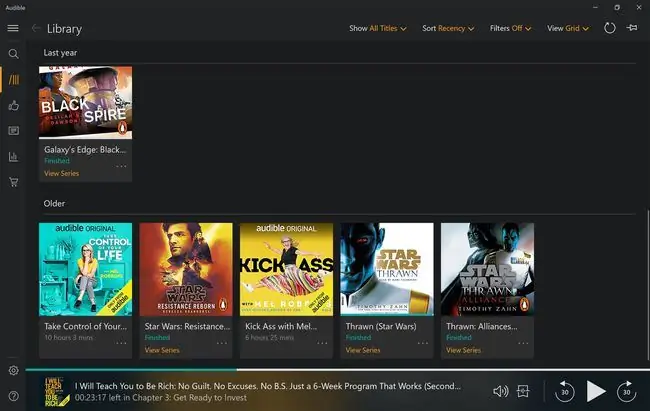Viewport: 650px width, 411px height.
Task: Click the '10 hours 3 mins' duration text
Action: tap(68, 338)
